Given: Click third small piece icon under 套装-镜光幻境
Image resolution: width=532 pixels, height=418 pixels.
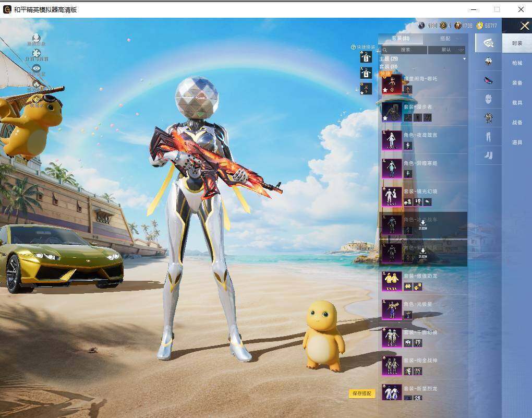Looking at the screenshot, I should tap(428, 202).
